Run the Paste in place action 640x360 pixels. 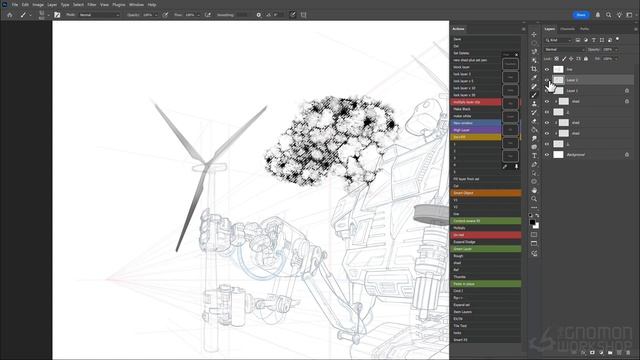[486, 284]
